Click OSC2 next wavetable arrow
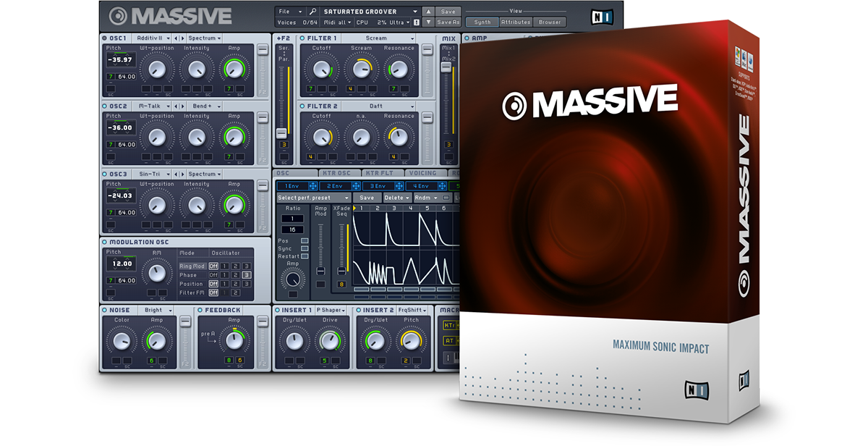The image size is (868, 446). pyautogui.click(x=183, y=106)
